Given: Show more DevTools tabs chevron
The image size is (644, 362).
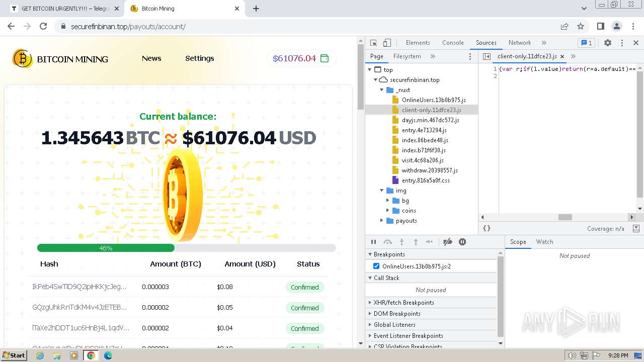Looking at the screenshot, I should tap(544, 43).
